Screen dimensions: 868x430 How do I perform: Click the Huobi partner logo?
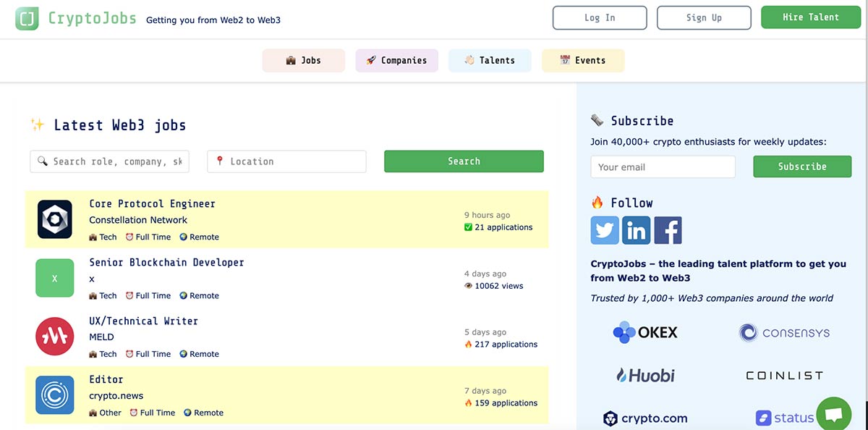click(645, 375)
